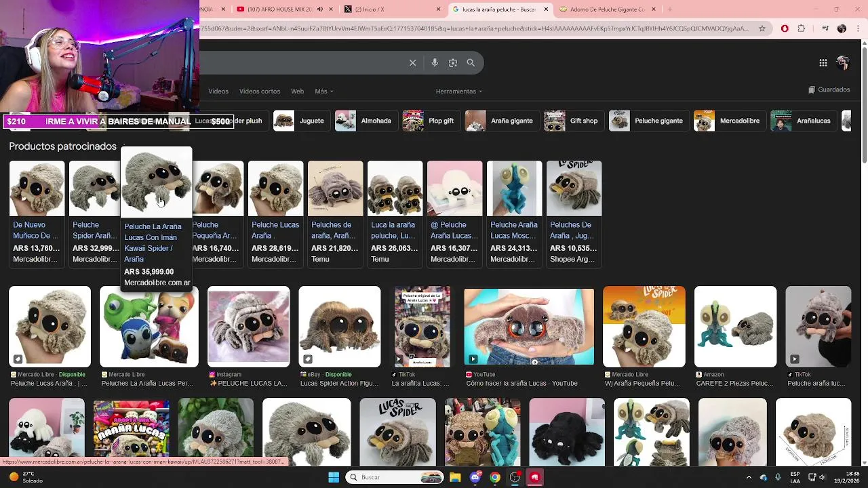The image size is (868, 488).
Task: Open the Windows Start menu
Action: (x=334, y=477)
